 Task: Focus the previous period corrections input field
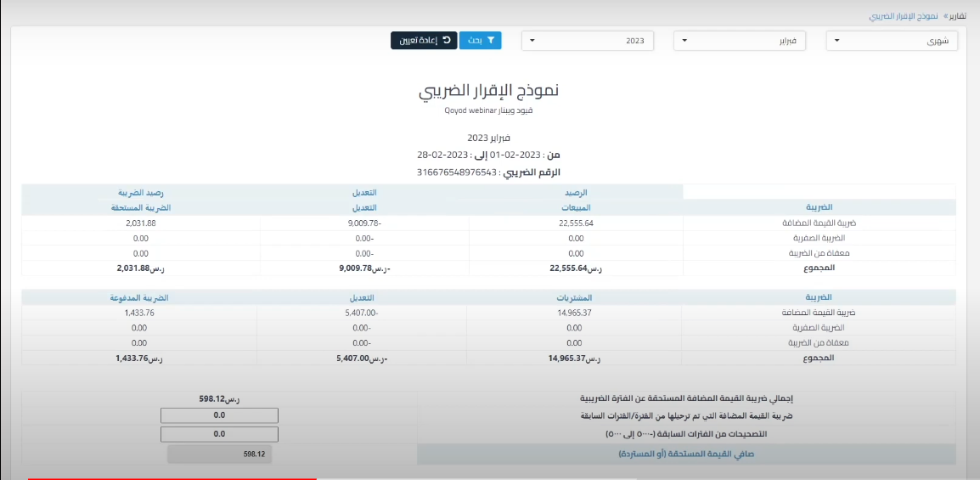point(219,434)
